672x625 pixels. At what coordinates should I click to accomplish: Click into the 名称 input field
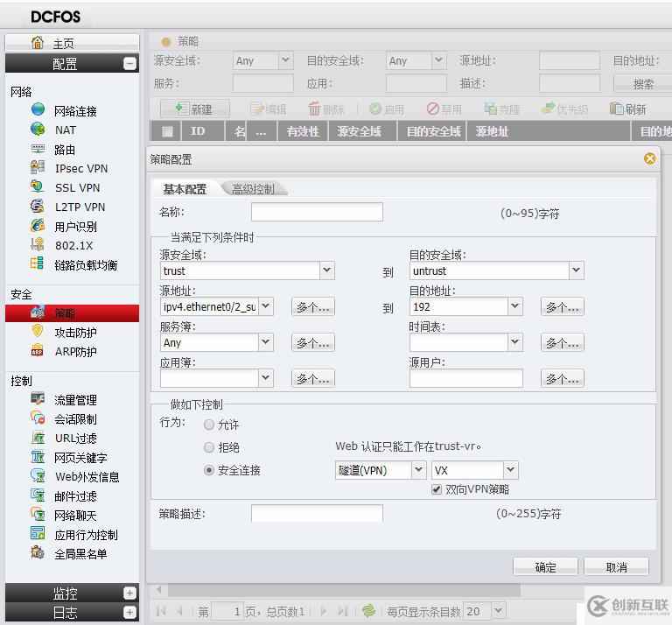point(317,212)
